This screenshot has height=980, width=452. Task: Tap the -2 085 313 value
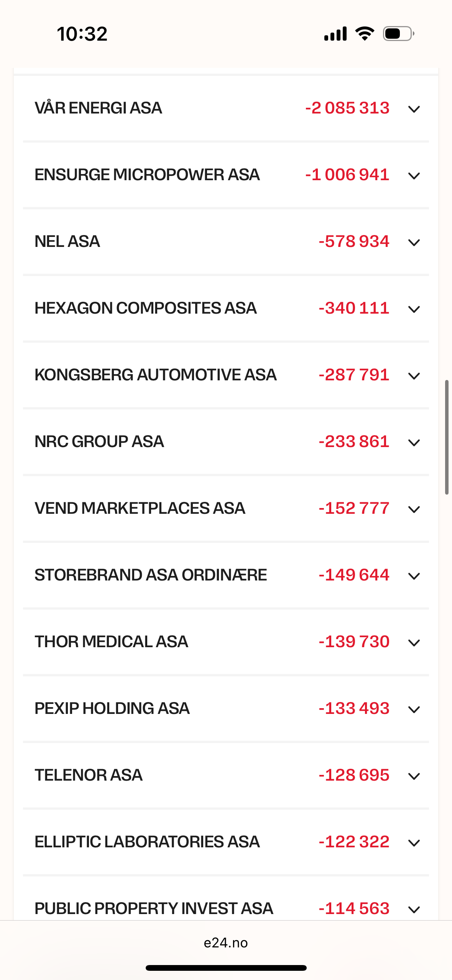point(347,108)
